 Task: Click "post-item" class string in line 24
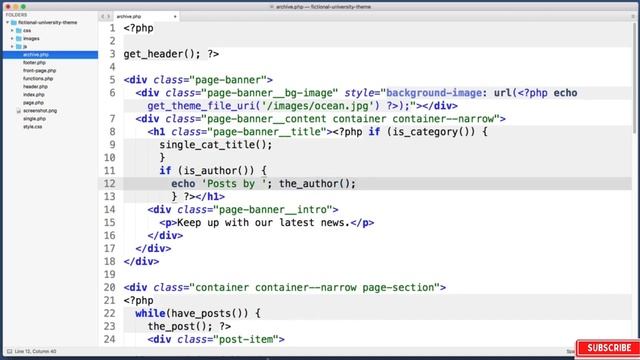246,340
